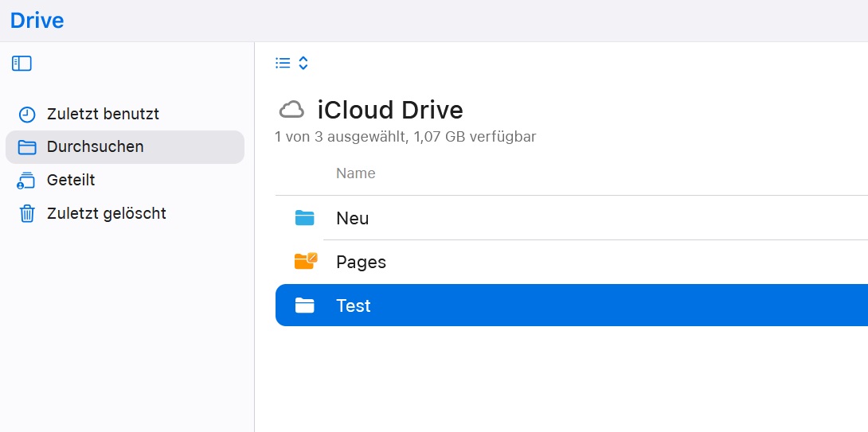
Task: Click the orange Pages folder icon
Action: click(305, 261)
